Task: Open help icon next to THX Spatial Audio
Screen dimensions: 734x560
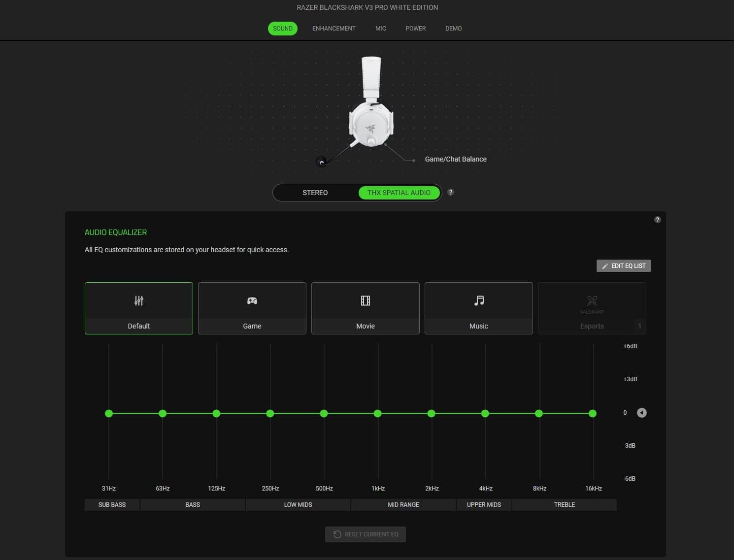Action: (451, 192)
